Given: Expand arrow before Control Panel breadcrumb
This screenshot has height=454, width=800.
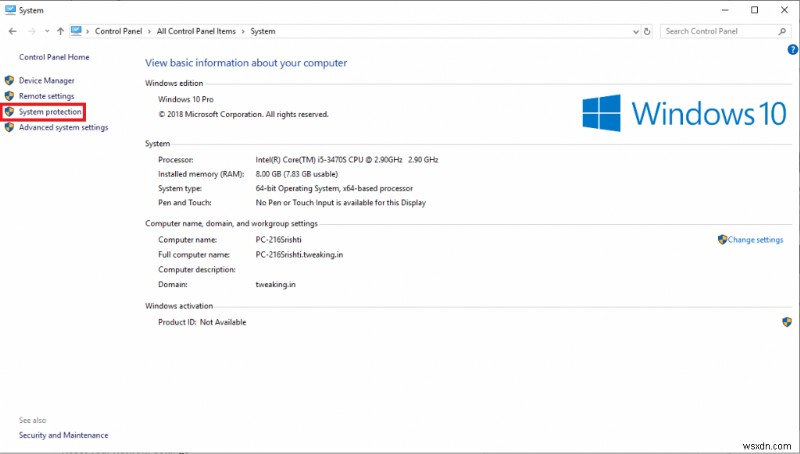Looking at the screenshot, I should 88,31.
